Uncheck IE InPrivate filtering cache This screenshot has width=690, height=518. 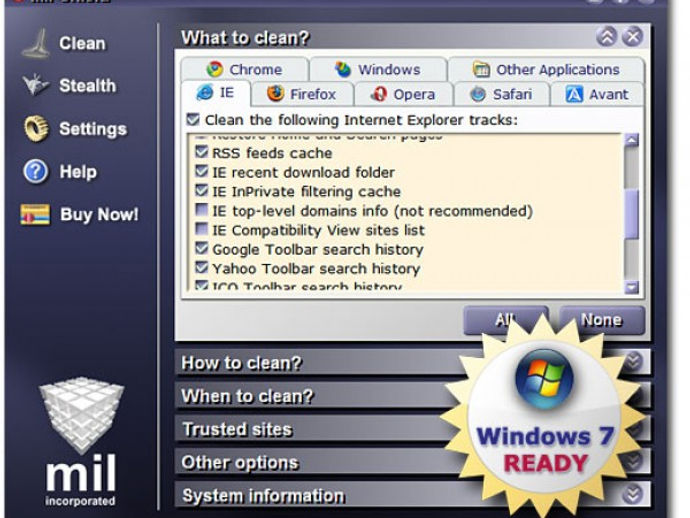pyautogui.click(x=202, y=191)
